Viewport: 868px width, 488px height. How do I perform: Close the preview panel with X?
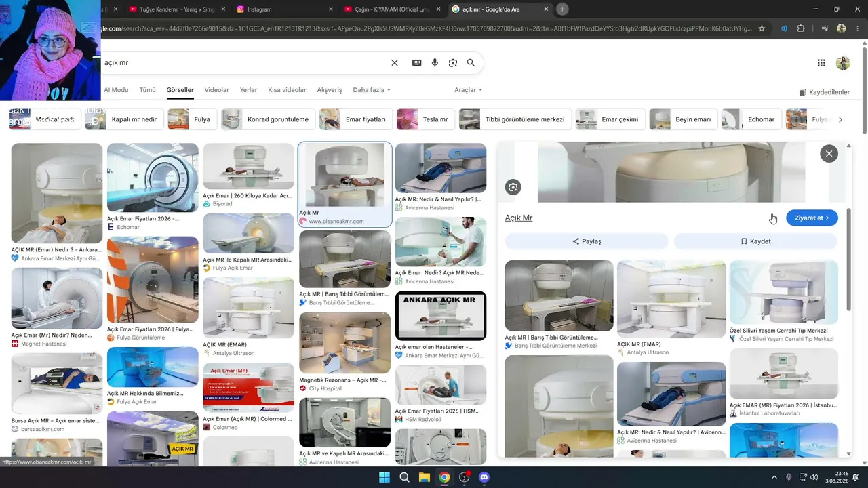point(829,154)
